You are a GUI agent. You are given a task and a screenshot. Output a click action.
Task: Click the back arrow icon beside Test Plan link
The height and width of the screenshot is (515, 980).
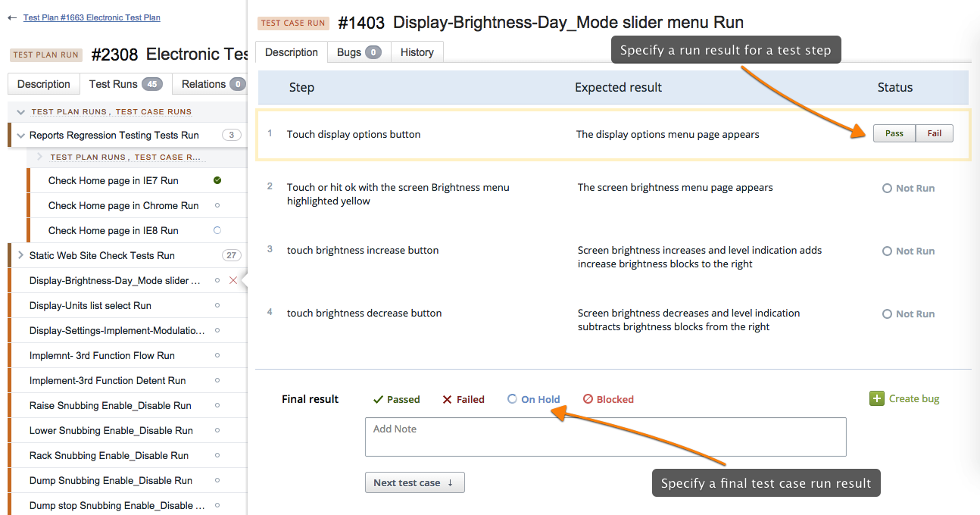12,17
